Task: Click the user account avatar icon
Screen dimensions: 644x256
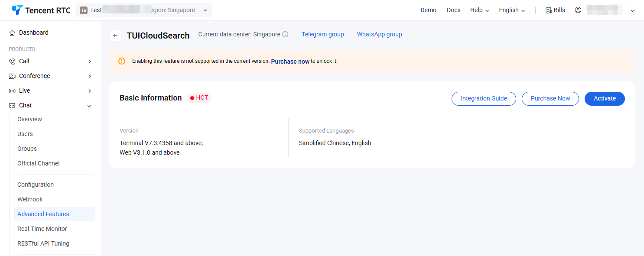Action: click(578, 10)
